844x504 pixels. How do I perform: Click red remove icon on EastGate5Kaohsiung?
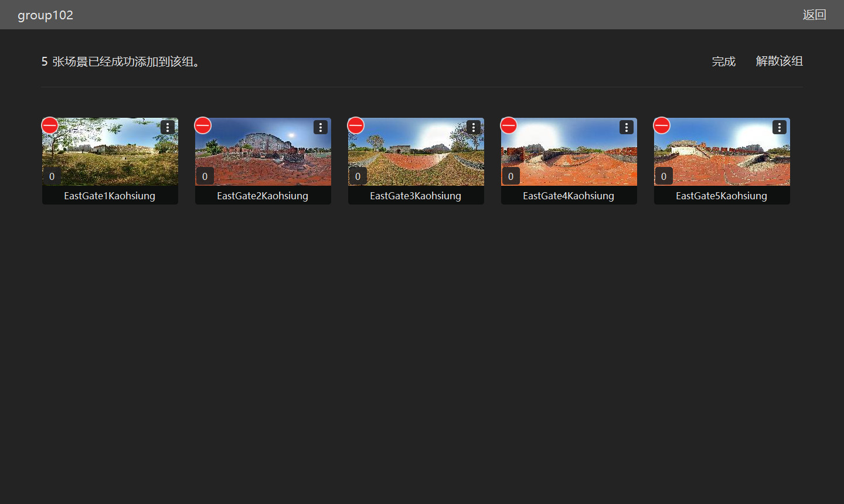[x=662, y=125]
